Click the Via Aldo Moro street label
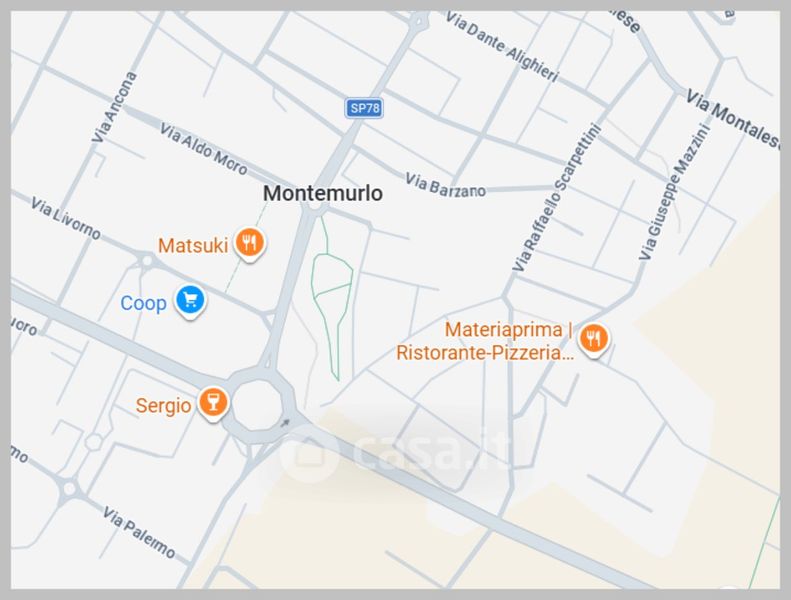 (x=203, y=149)
